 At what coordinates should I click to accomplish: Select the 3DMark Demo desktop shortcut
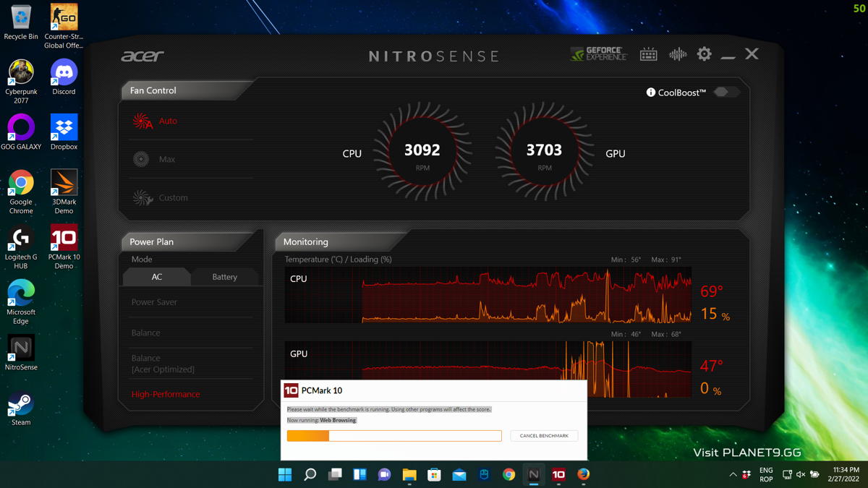click(x=64, y=192)
